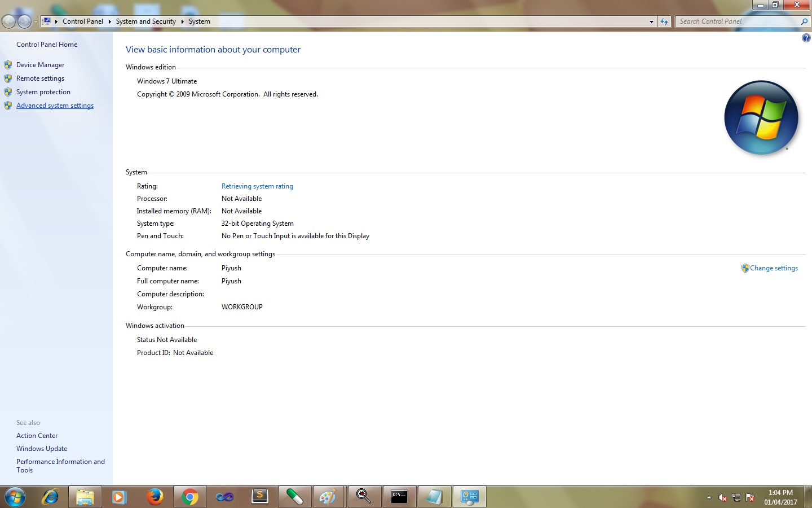Click Change settings for computer name
The image size is (812, 508).
[x=774, y=268]
